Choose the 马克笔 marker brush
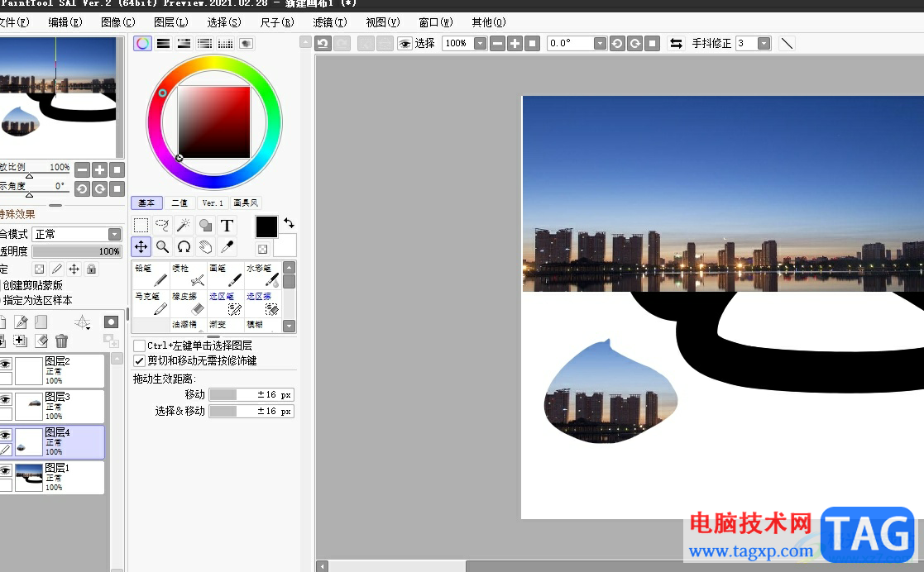924x572 pixels. (151, 303)
